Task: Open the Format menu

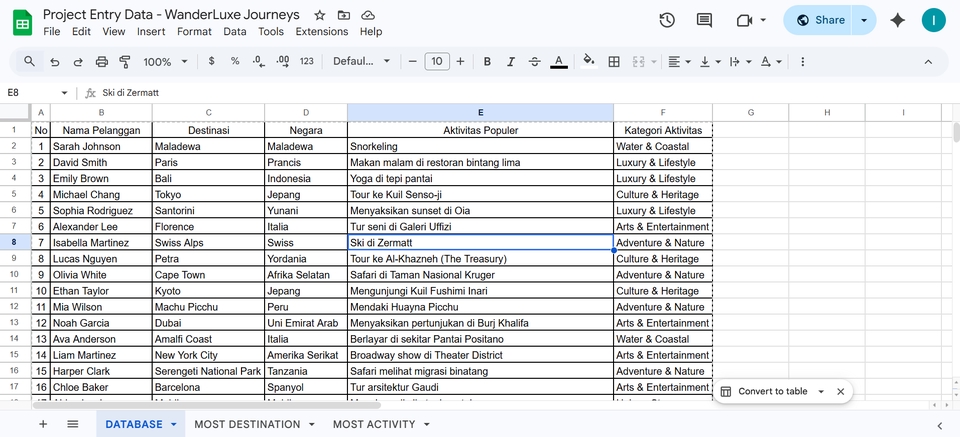Action: coord(194,31)
